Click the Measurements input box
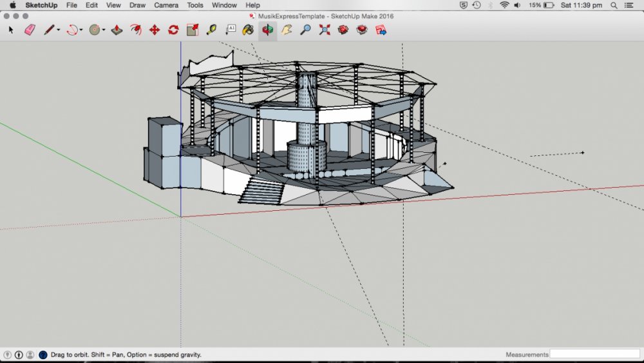Viewport: 644px width, 363px height. (594, 354)
